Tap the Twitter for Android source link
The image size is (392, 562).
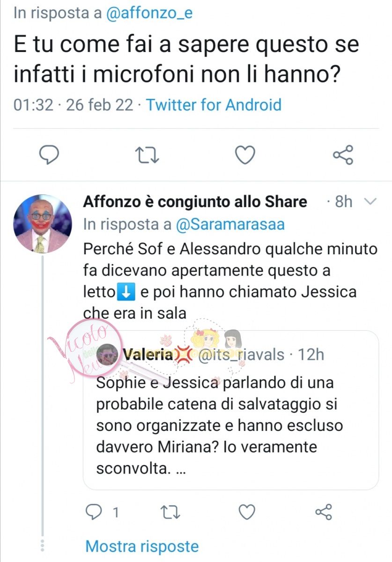click(214, 104)
